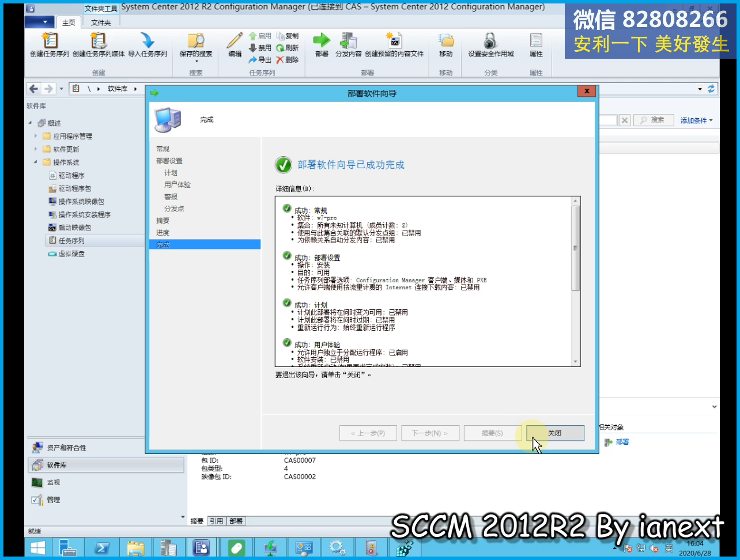The height and width of the screenshot is (560, 740).
Task: Click Summary (摘要) wizard step
Action: [163, 221]
